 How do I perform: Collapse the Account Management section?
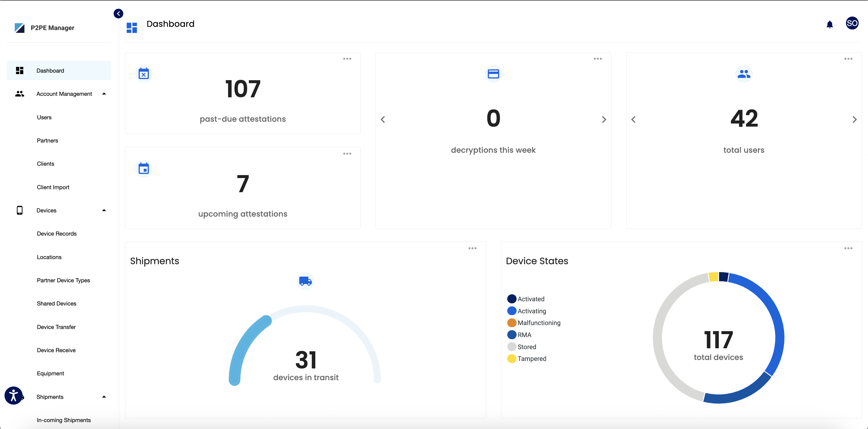click(x=104, y=94)
